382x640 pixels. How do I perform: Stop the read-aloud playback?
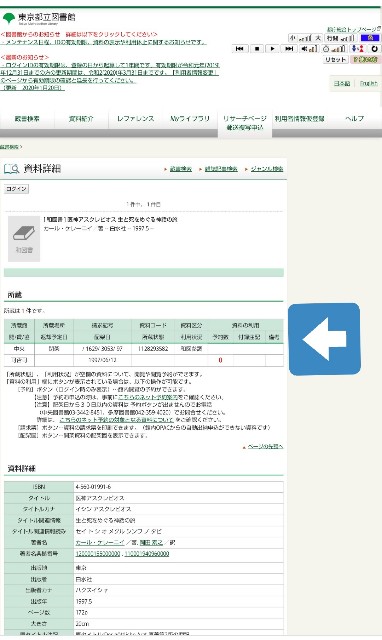pos(257,49)
